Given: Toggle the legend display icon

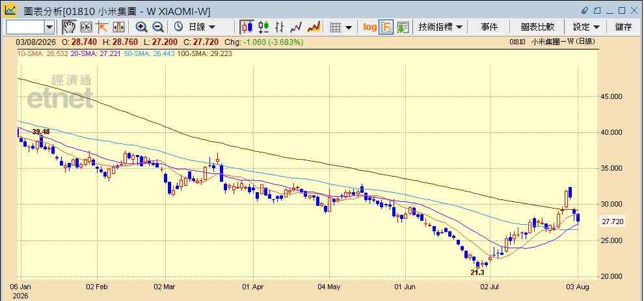Looking at the screenshot, I should 386,27.
